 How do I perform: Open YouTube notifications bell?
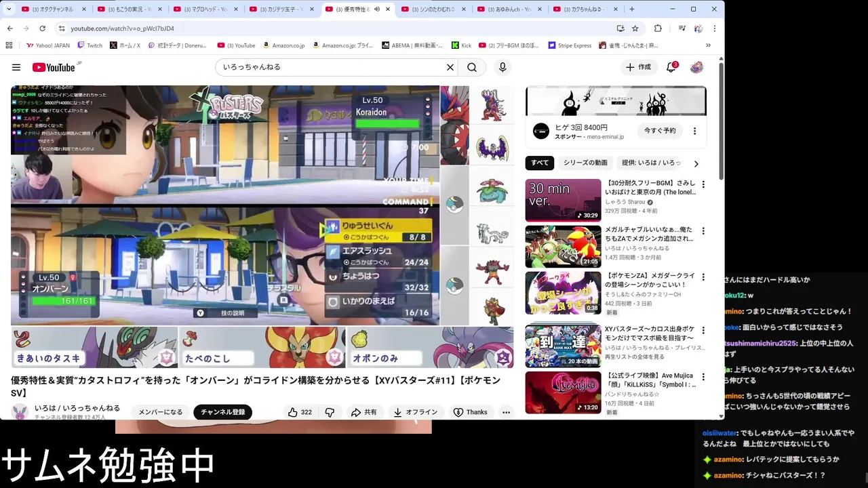pos(671,67)
